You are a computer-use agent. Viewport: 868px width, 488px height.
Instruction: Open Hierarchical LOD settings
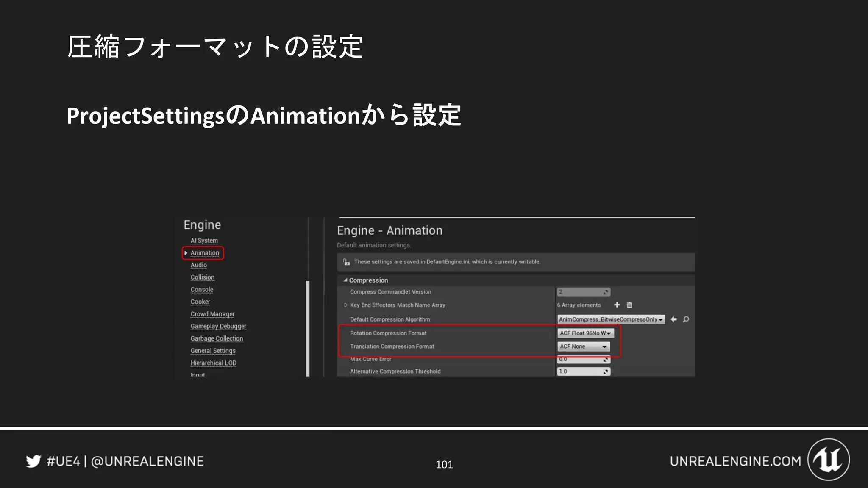pos(214,363)
